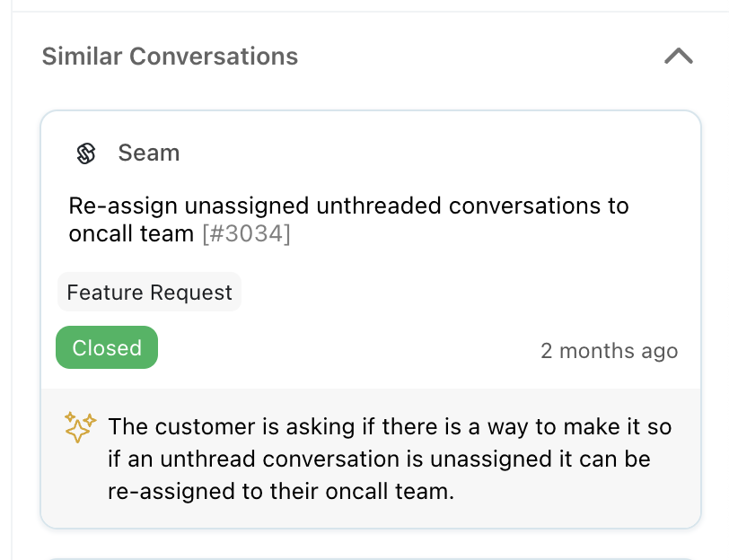The height and width of the screenshot is (560, 729).
Task: Click the Seam company logo icon
Action: coord(86,153)
